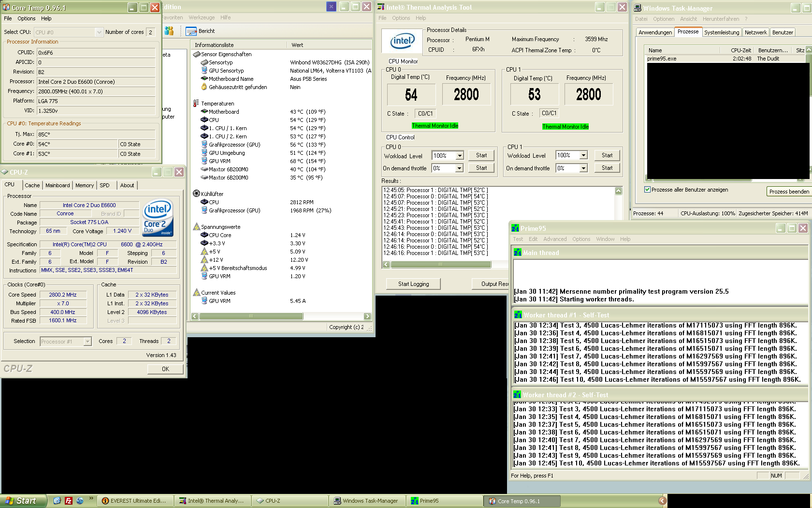Click the padlock icon beside Gehäusezutritt gefunden

click(204, 87)
